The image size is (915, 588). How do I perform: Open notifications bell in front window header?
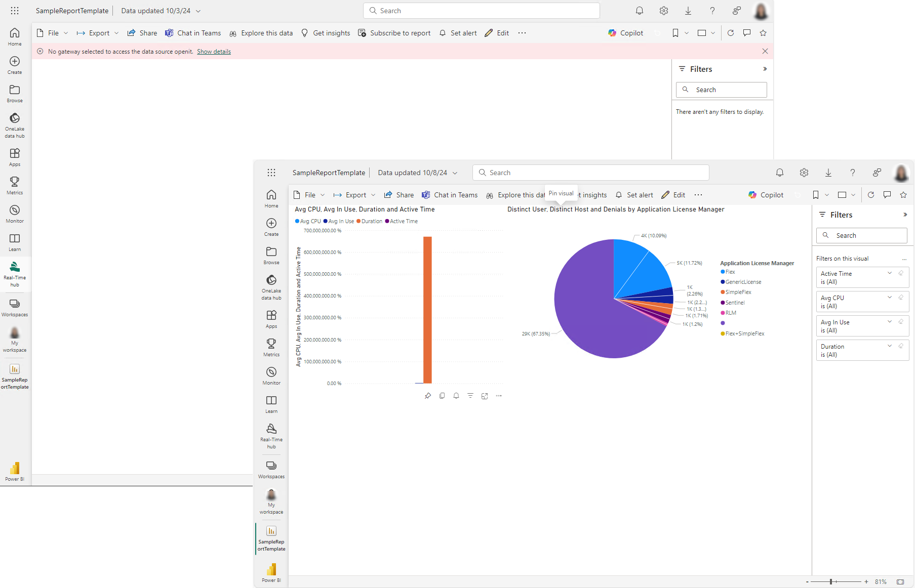point(780,173)
